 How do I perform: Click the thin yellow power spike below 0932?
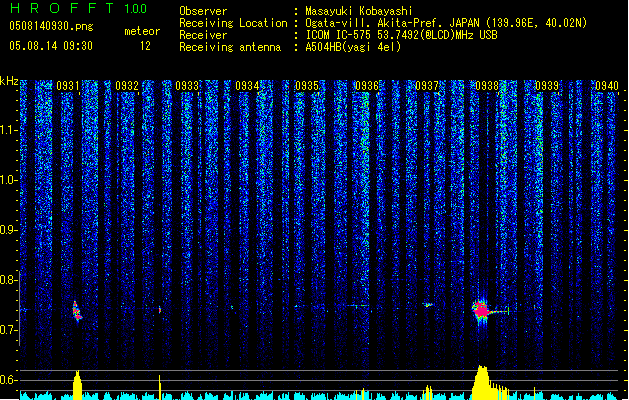[x=160, y=387]
